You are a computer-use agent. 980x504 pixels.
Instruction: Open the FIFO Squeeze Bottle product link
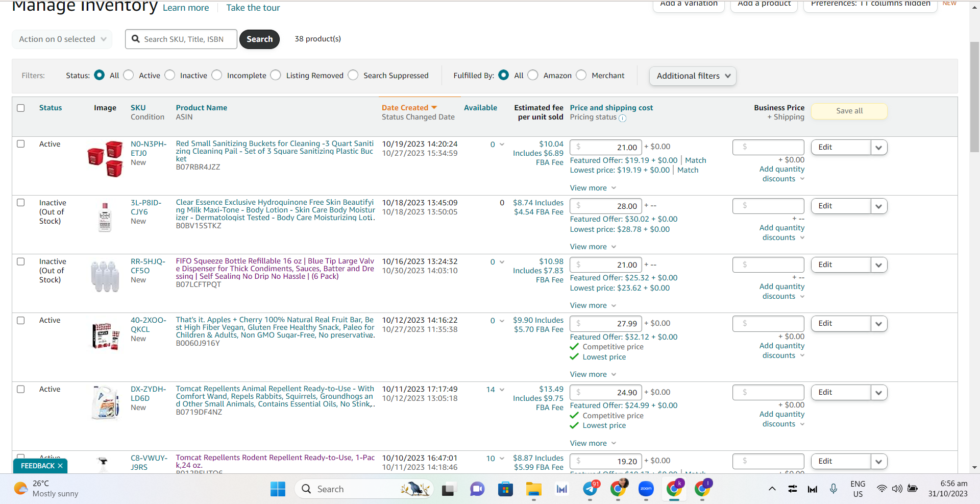tap(275, 269)
